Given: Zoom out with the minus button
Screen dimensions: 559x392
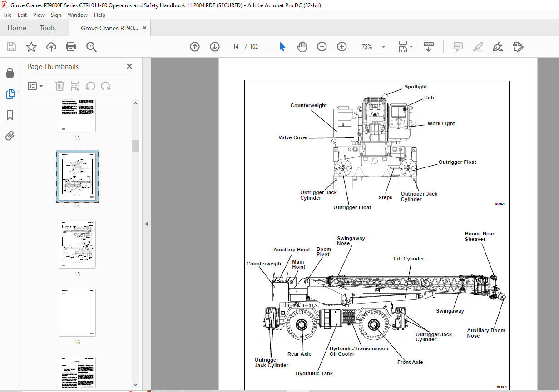Looking at the screenshot, I should point(322,47).
